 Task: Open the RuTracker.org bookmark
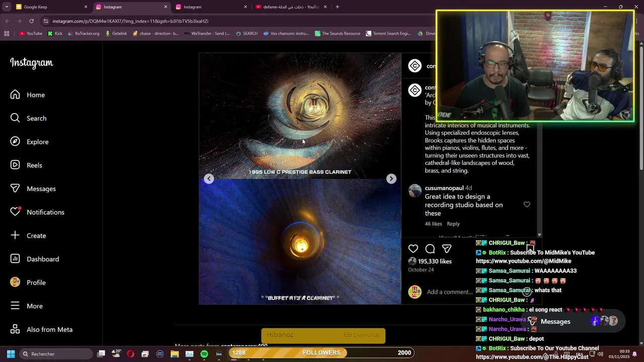[83, 34]
